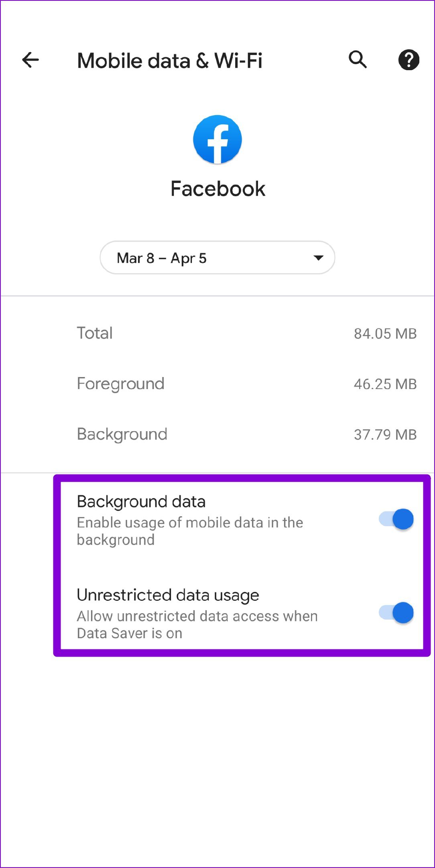Open the Mar 8 – Apr 5 date range dropdown
This screenshot has width=435, height=868.
pos(217,258)
